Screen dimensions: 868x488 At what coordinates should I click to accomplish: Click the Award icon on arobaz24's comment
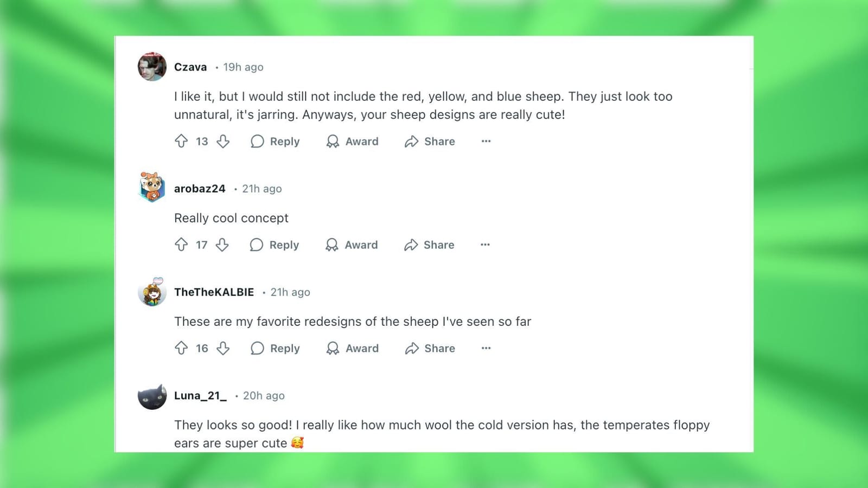331,245
